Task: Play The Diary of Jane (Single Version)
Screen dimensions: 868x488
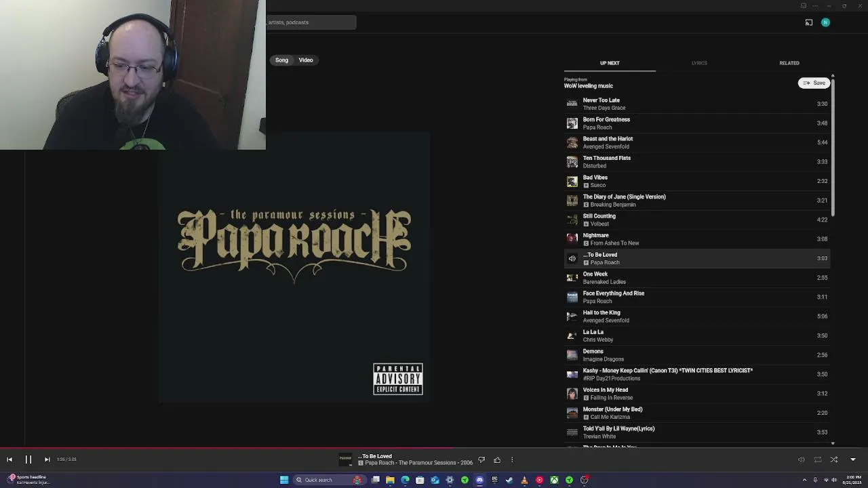Action: [696, 201]
